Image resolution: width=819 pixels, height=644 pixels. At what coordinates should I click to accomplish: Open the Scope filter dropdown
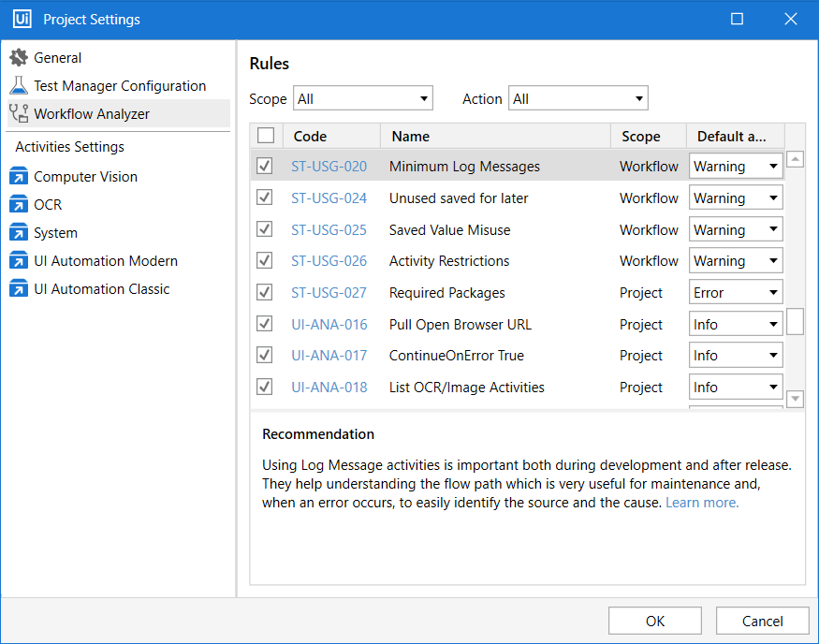click(363, 98)
